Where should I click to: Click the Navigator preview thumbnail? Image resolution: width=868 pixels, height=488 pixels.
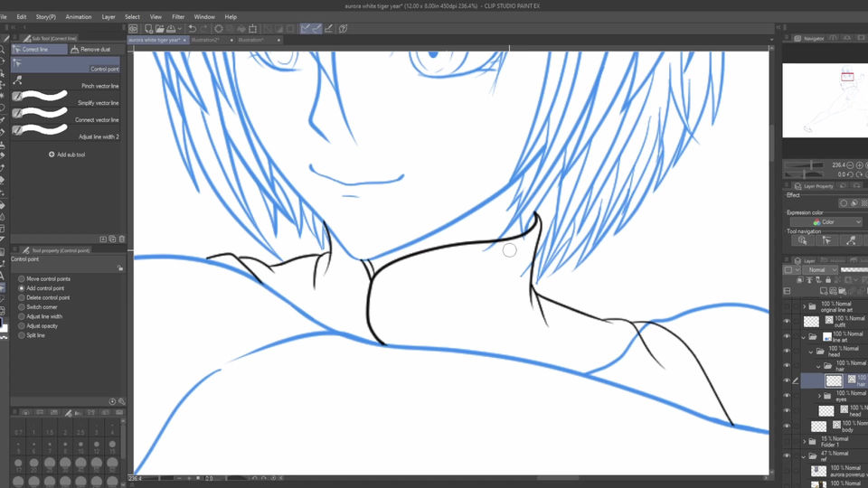[x=825, y=100]
